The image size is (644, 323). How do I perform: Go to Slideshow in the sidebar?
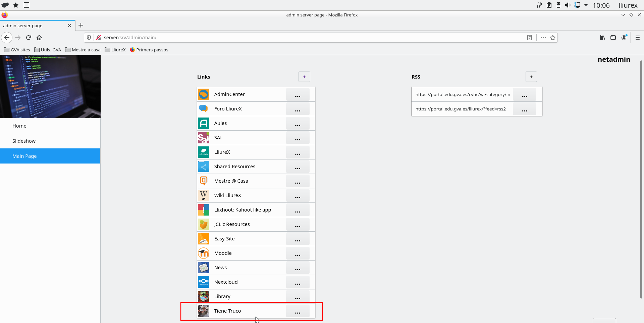(24, 141)
